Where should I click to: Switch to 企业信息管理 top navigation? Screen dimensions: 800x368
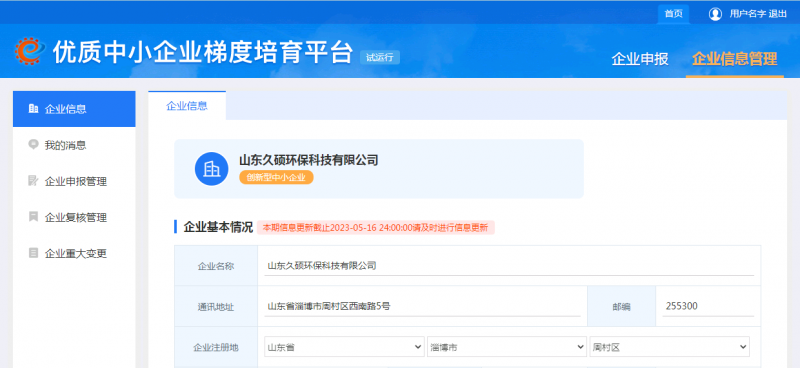coord(734,59)
